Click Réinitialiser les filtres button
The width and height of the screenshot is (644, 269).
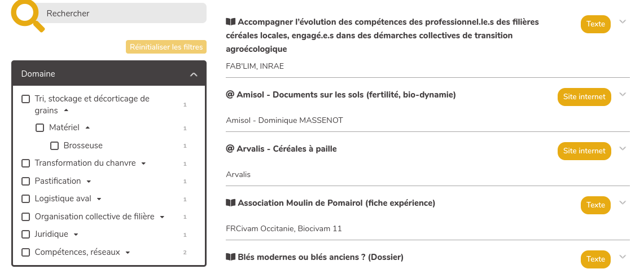point(166,47)
